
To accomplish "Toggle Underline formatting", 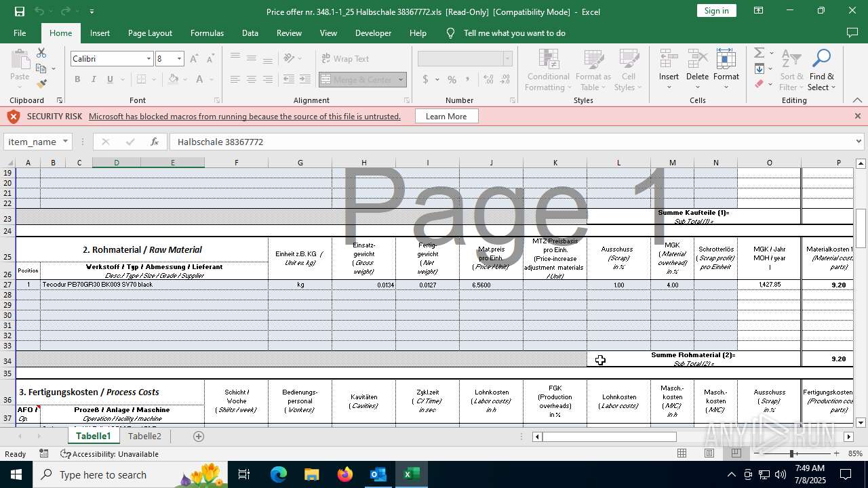I will click(110, 79).
